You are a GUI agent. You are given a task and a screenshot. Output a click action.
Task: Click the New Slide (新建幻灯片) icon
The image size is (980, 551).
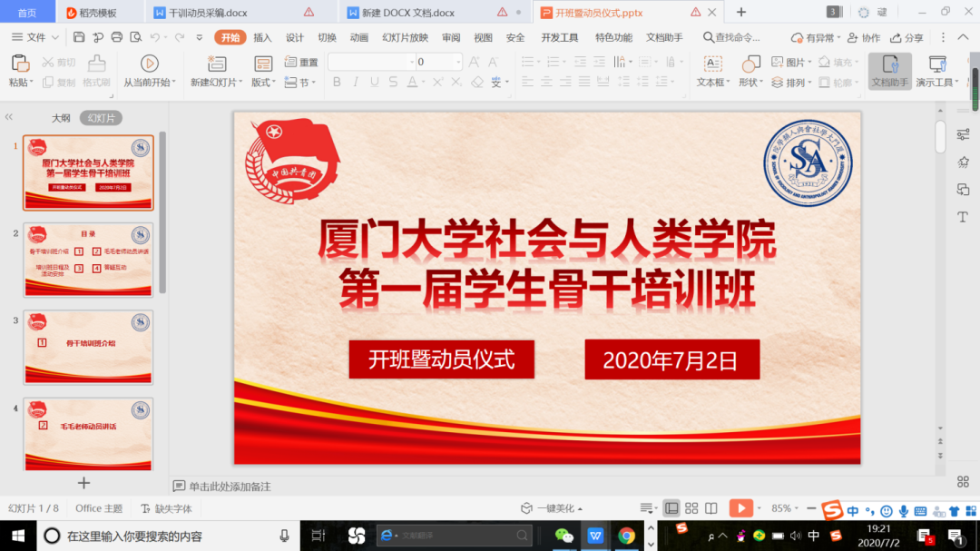(216, 64)
